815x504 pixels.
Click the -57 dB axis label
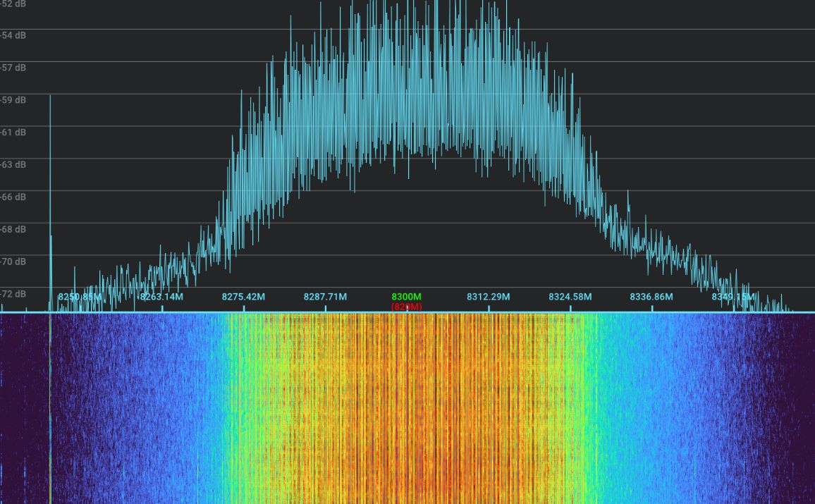pos(12,68)
